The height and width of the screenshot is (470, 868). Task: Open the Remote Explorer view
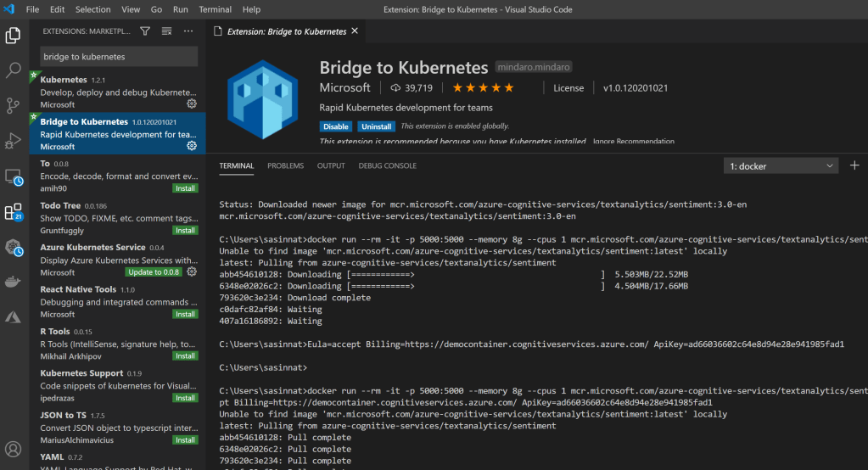click(14, 177)
